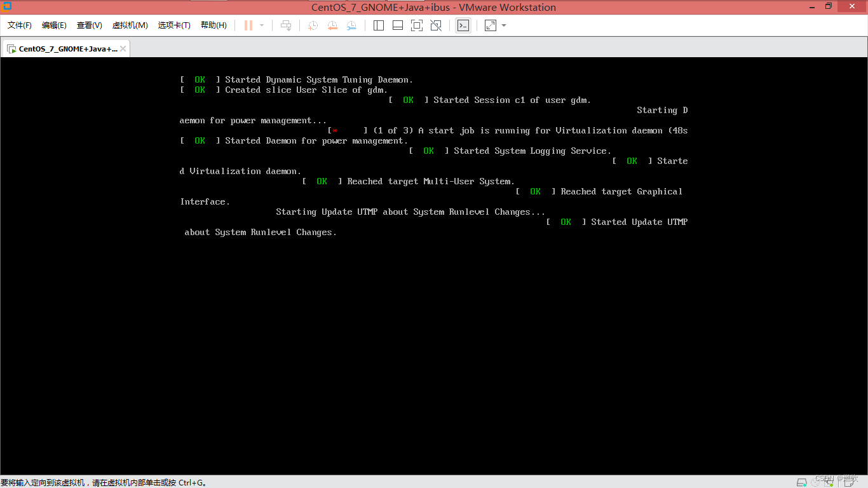This screenshot has height=488, width=868.
Task: Pause the virtual machine
Action: coord(248,25)
